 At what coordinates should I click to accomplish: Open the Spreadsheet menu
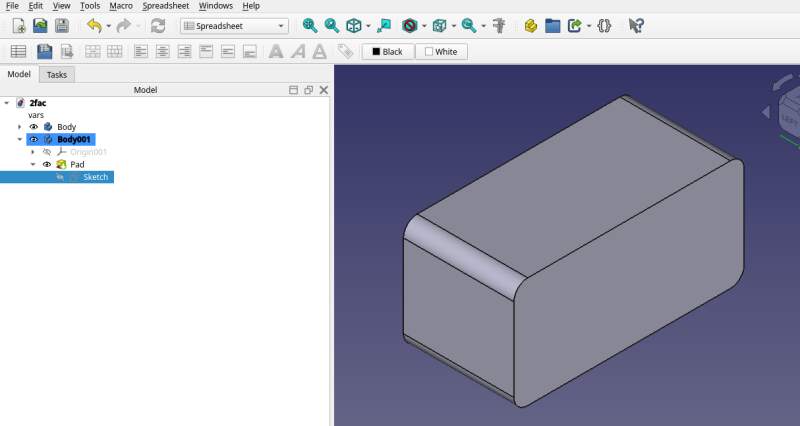point(166,6)
